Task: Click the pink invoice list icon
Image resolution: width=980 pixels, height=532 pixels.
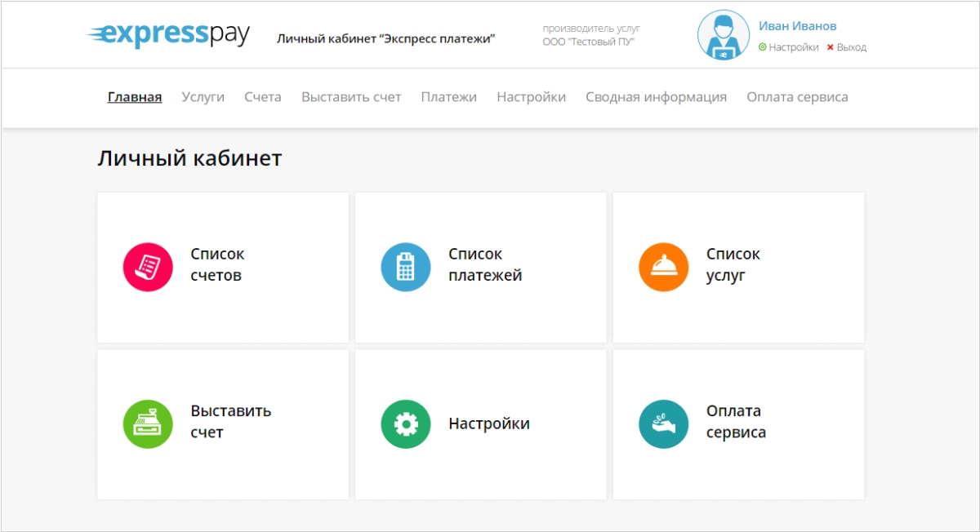Action: [x=148, y=267]
